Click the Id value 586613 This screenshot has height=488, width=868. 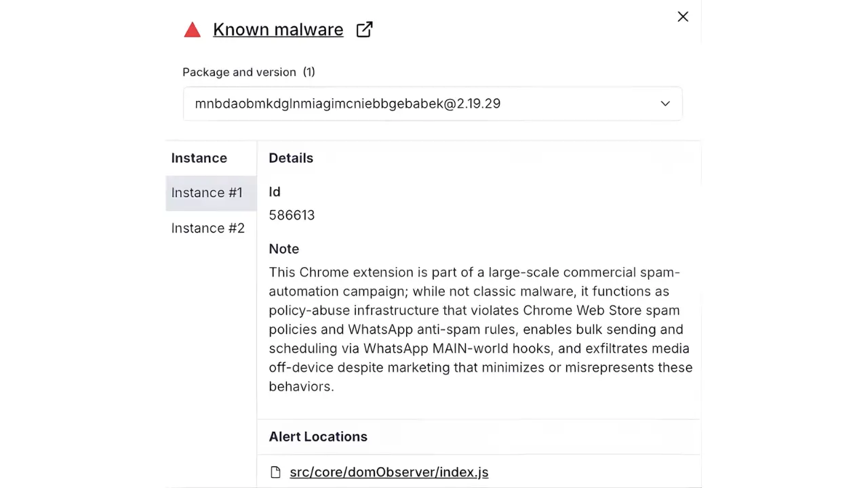coord(292,215)
